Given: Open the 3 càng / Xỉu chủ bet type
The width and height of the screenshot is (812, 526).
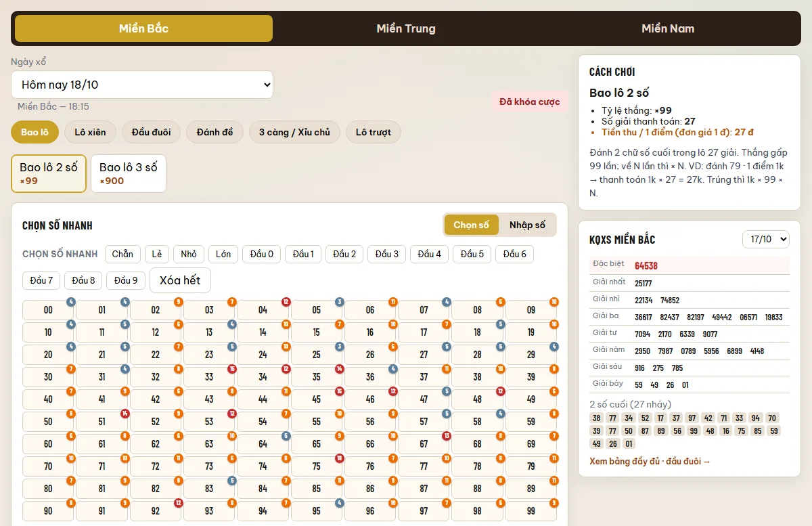Looking at the screenshot, I should click(x=294, y=132).
